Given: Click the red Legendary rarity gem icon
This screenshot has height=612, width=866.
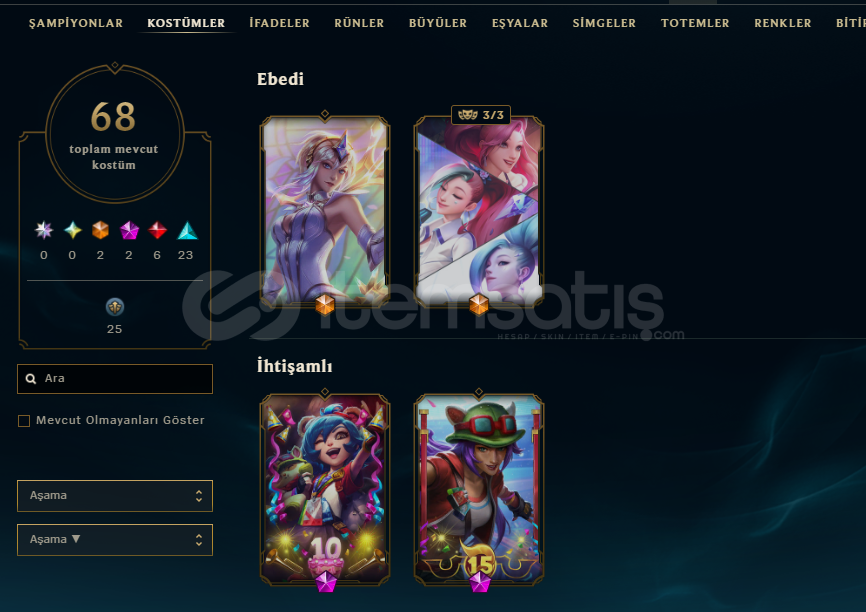Looking at the screenshot, I should 157,230.
